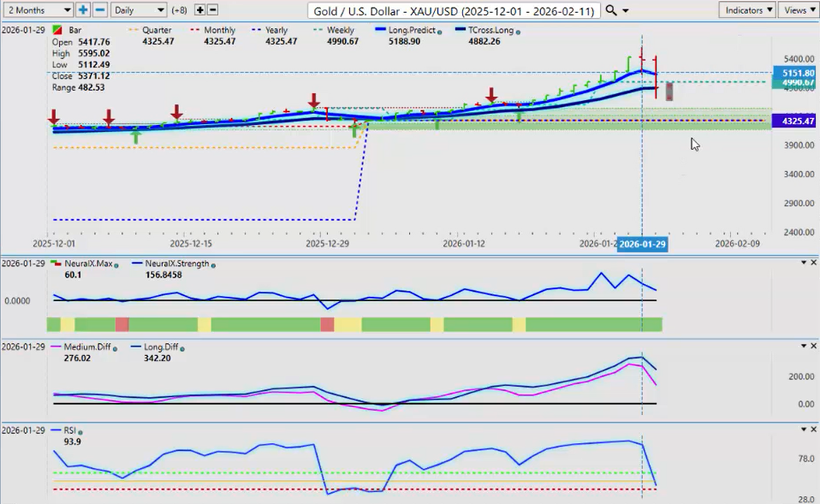Image resolution: width=820 pixels, height=504 pixels.
Task: Click the magnifying glass symbol search icon
Action: (x=611, y=10)
